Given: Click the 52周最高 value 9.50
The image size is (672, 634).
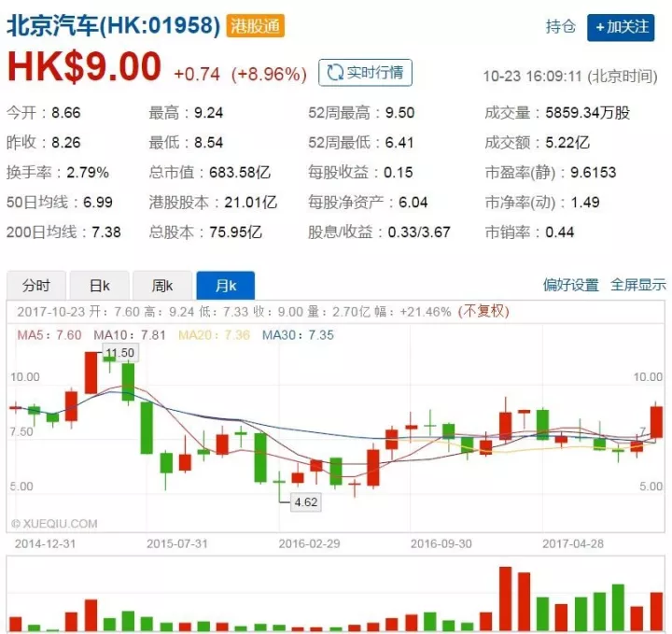Looking at the screenshot, I should (399, 113).
